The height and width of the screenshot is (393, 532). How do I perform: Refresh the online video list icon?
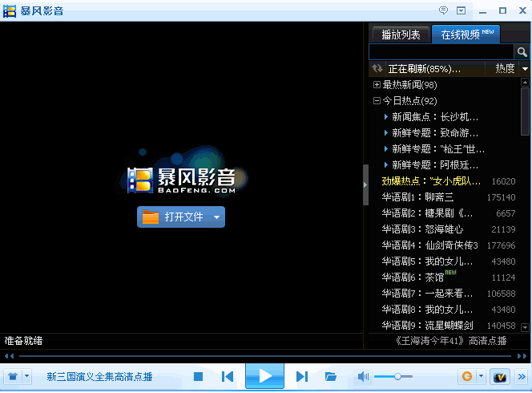tap(377, 68)
